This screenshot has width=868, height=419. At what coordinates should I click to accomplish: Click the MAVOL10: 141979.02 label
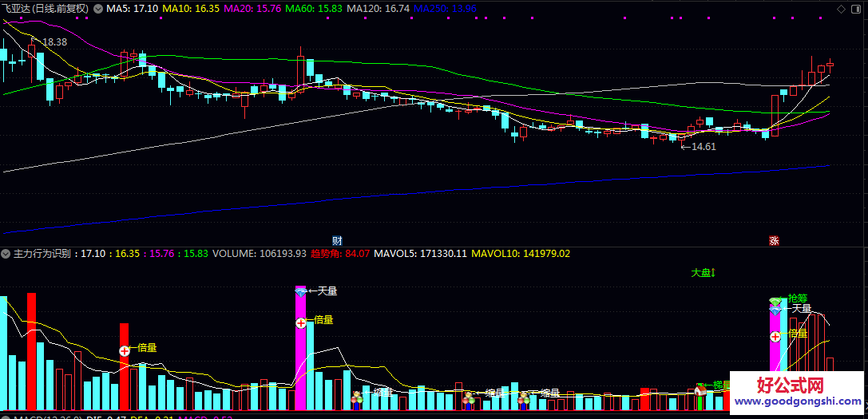tap(521, 254)
